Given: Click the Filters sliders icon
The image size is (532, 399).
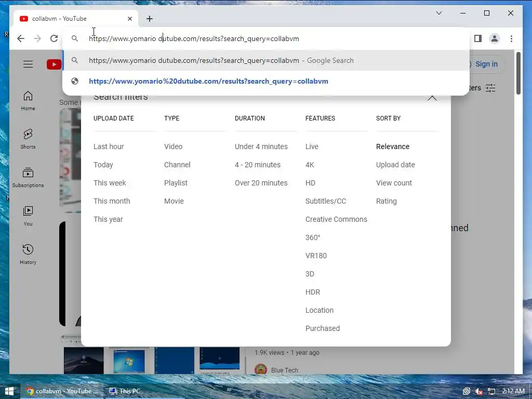Looking at the screenshot, I should pos(490,88).
